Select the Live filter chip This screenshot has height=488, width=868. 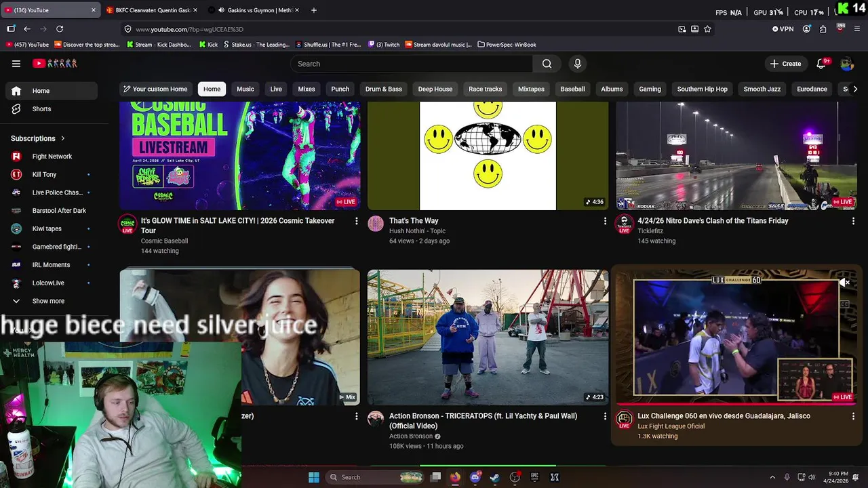(x=276, y=89)
